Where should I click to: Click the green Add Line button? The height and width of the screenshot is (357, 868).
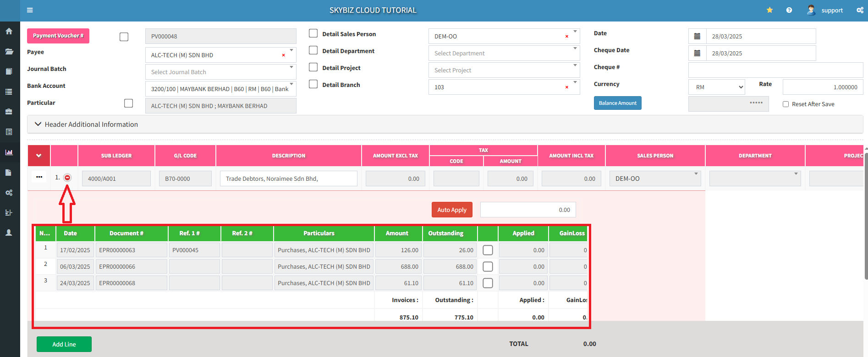point(64,344)
